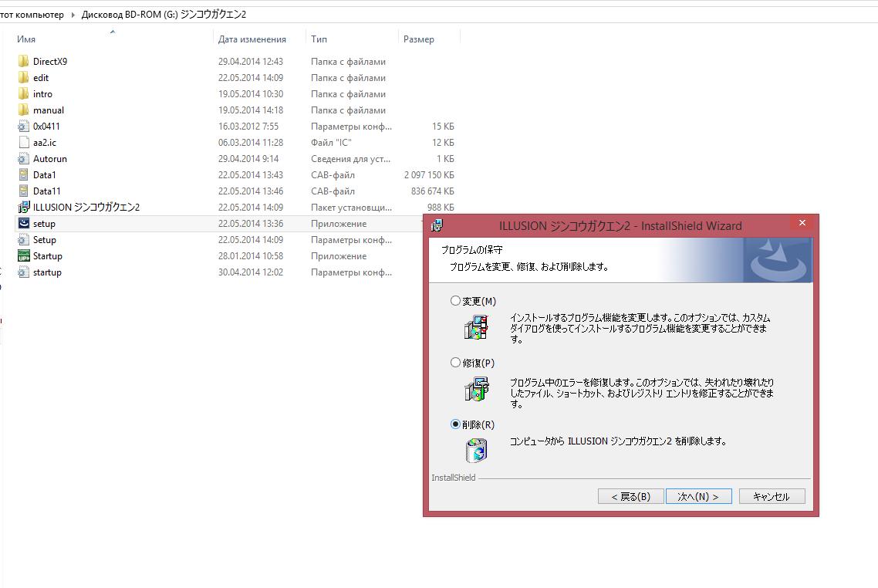Click the Data11 CAB file icon
The width and height of the screenshot is (878, 588).
[x=23, y=191]
